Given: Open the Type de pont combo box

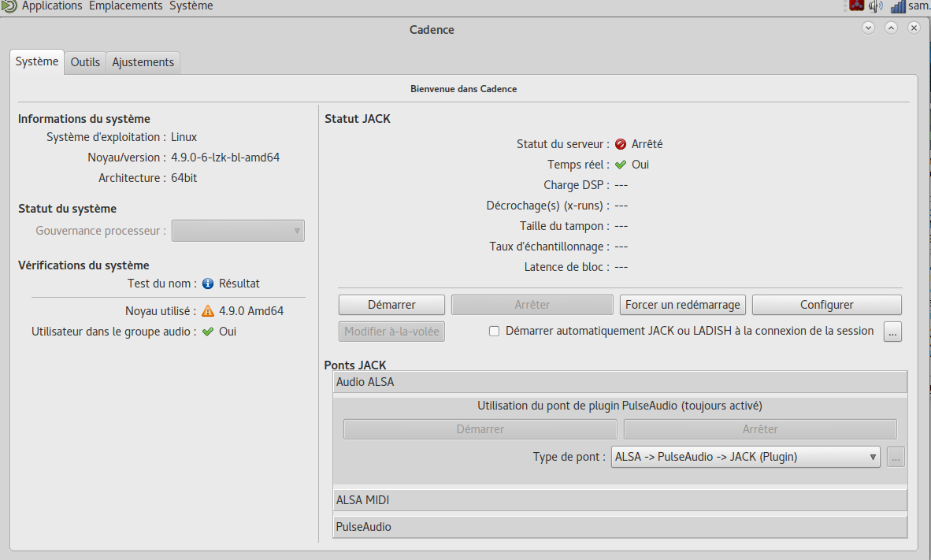Looking at the screenshot, I should point(745,457).
